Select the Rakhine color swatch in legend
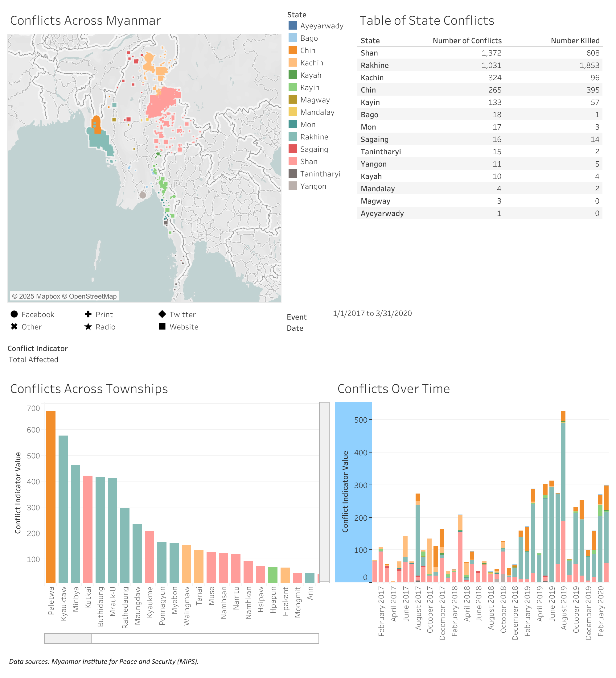This screenshot has height=678, width=616. (293, 137)
